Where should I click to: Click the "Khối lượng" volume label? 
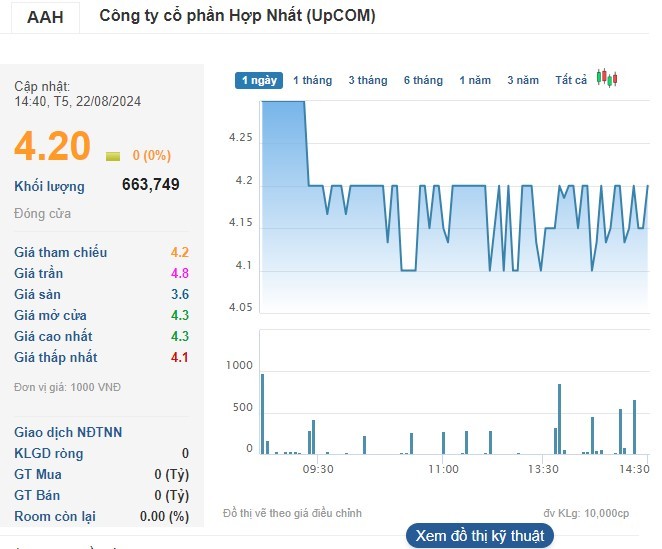pos(49,186)
